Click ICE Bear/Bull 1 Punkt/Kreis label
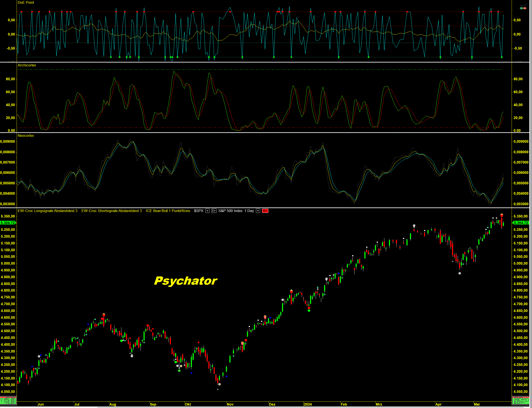Viewport: 532px width, 408px height. click(x=168, y=211)
